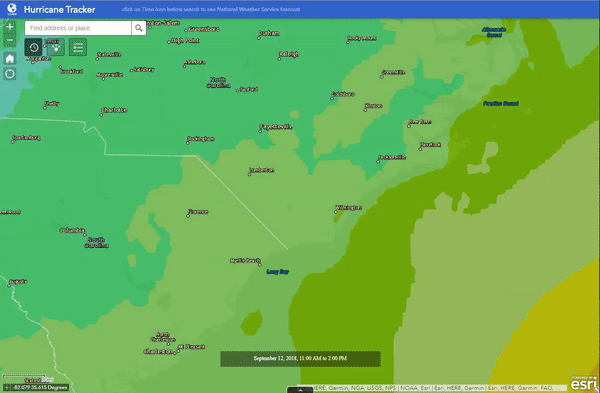The height and width of the screenshot is (393, 600).
Task: Zoom in on the map
Action: click(x=10, y=27)
